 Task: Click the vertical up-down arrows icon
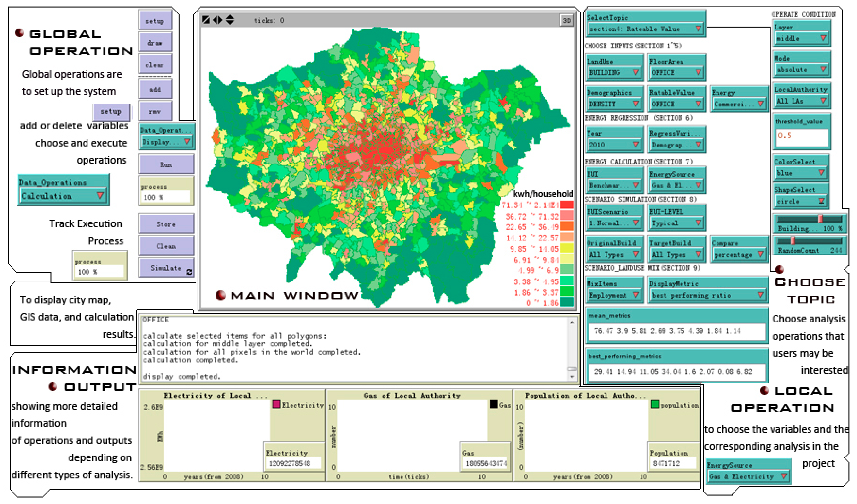(x=230, y=20)
